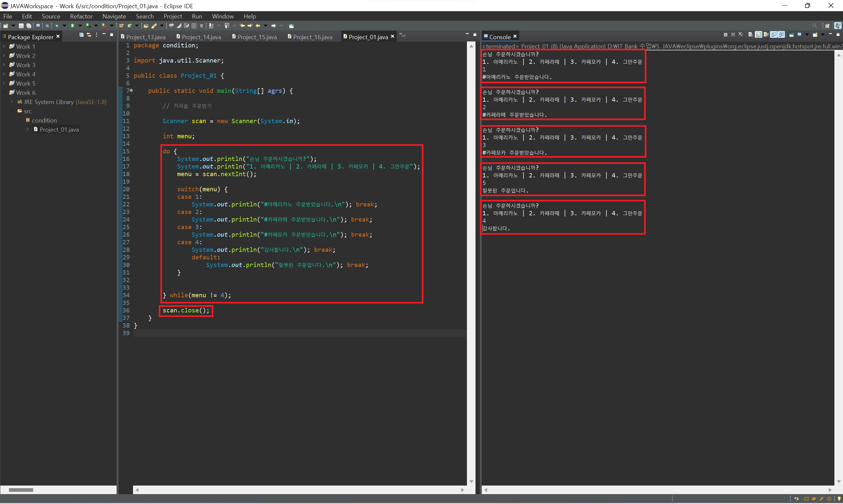Viewport: 843px width, 504px height.
Task: Click Clear Console icon
Action: [750, 35]
